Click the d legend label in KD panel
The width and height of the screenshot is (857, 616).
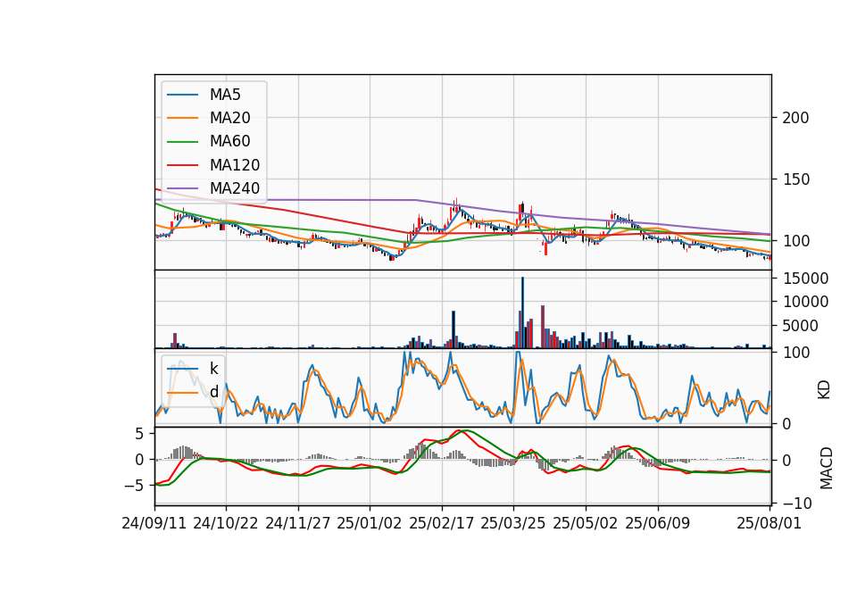[x=213, y=391]
